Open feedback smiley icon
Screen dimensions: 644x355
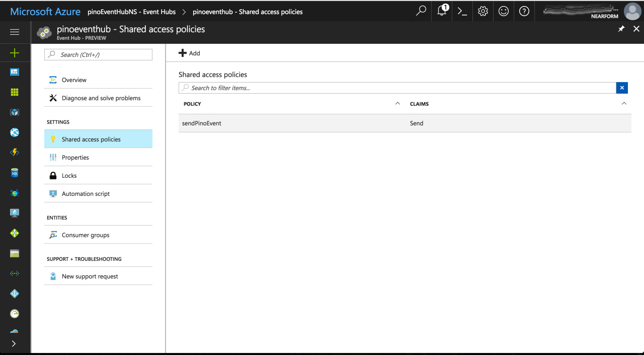[x=504, y=11]
